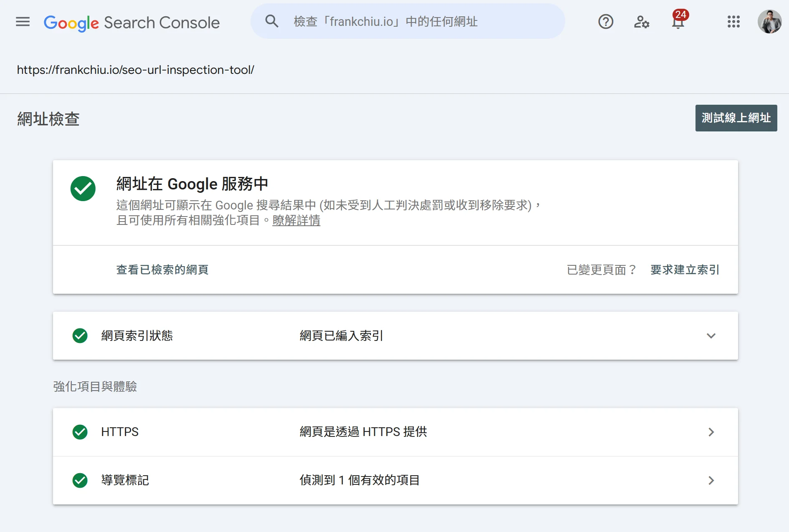Open 導覽標記 details with right arrow
The height and width of the screenshot is (532, 789).
(x=711, y=480)
